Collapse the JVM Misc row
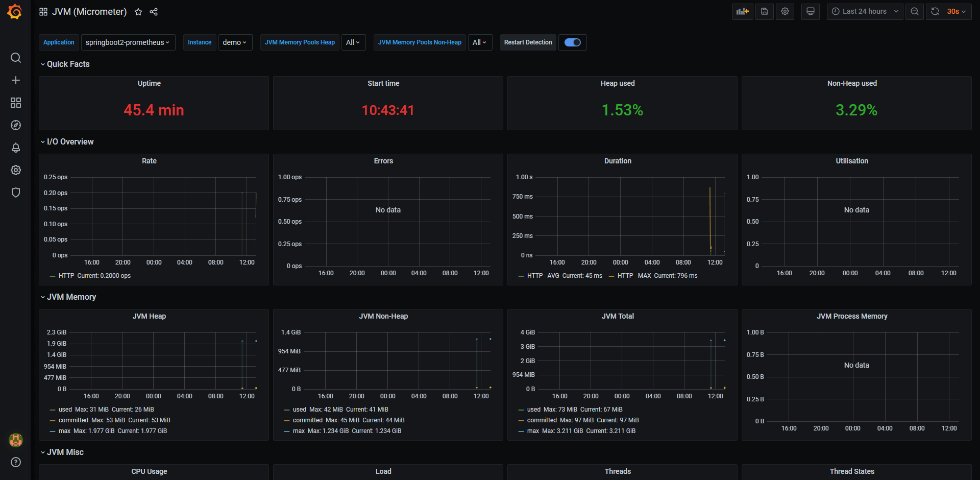The image size is (980, 480). coord(62,452)
